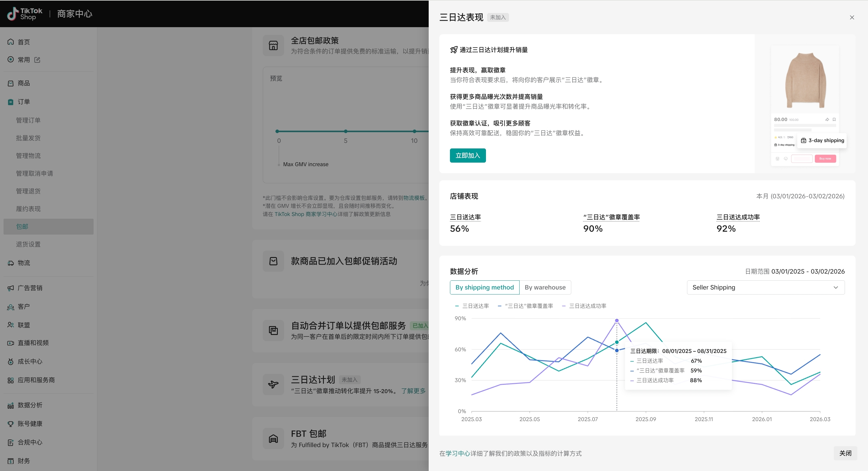Toggle the 三日送达率 legend series

coord(475,306)
